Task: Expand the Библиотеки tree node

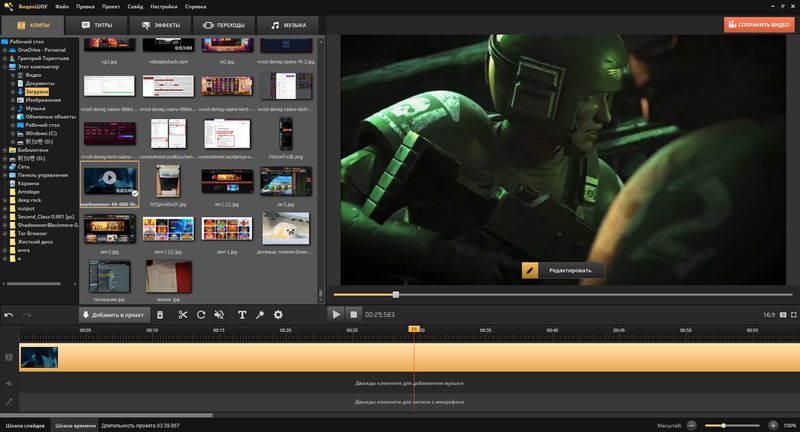Action: (x=5, y=150)
